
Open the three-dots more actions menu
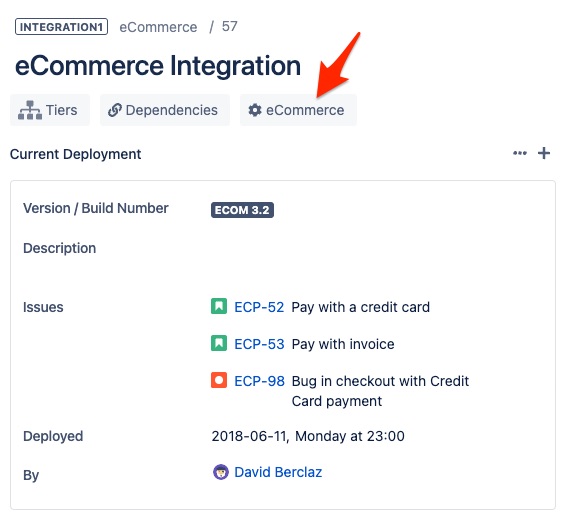(520, 153)
